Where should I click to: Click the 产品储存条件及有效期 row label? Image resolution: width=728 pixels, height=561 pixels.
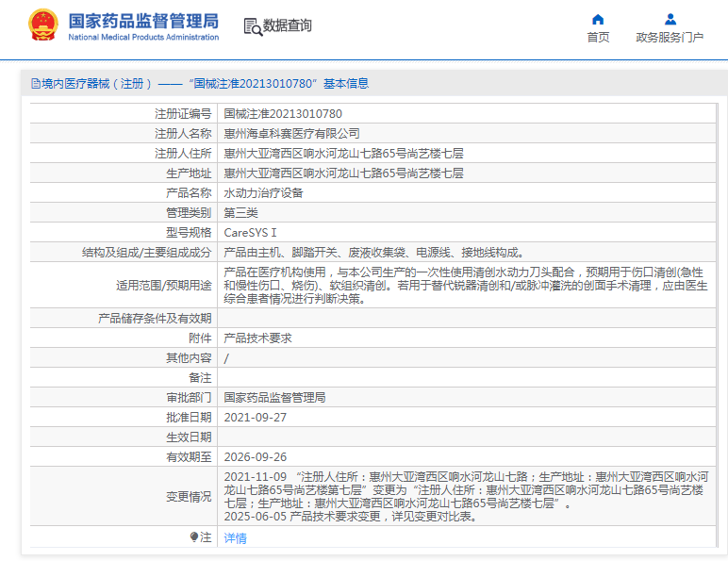[155, 319]
